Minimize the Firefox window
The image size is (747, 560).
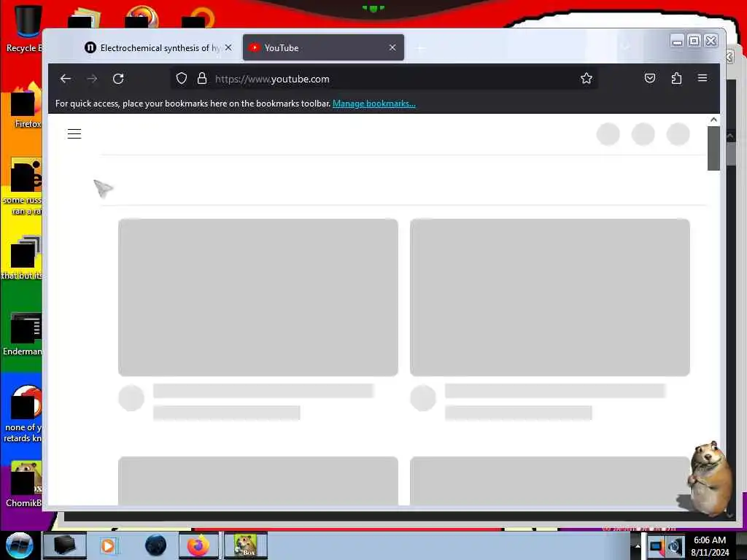[677, 42]
